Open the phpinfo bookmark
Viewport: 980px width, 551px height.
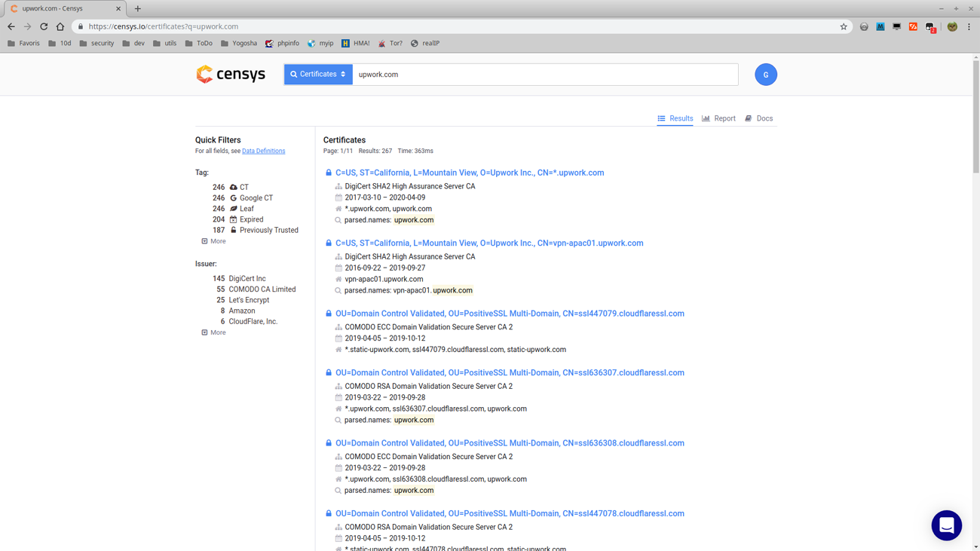click(283, 43)
